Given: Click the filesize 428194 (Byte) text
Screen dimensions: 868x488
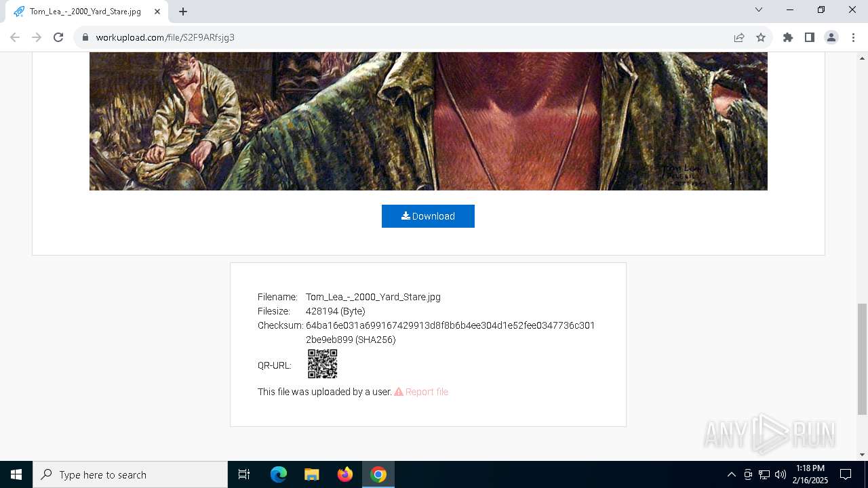Looking at the screenshot, I should click(335, 311).
